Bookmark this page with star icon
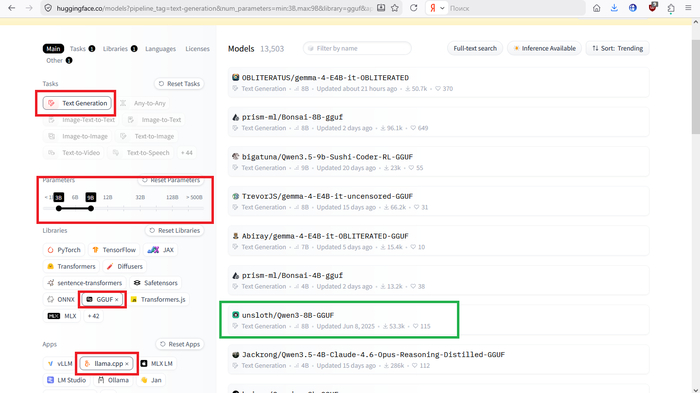700x393 pixels. tap(395, 8)
